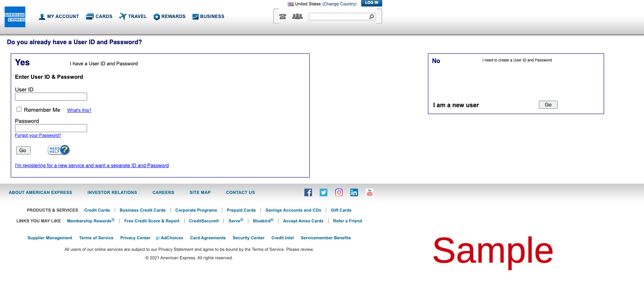
Task: Open Bluebird link
Action: pos(263,221)
